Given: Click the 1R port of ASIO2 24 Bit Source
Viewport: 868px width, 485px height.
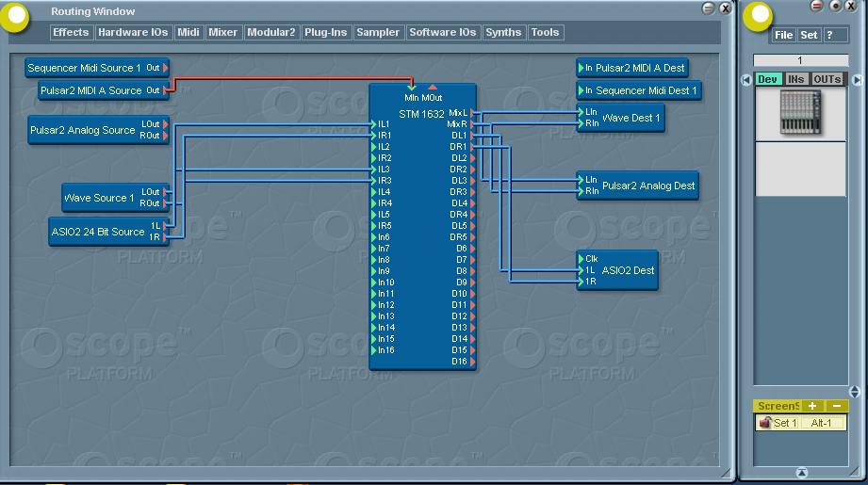Looking at the screenshot, I should pos(165,237).
